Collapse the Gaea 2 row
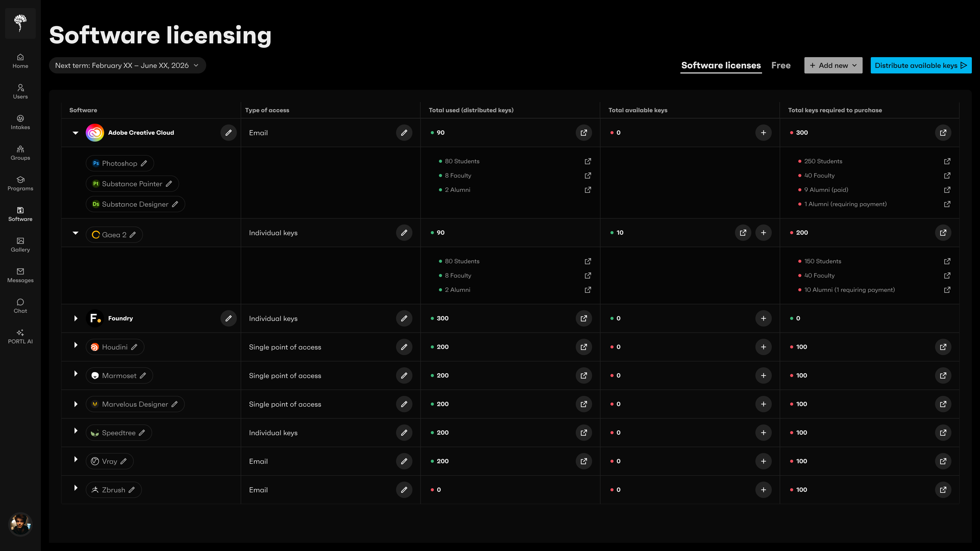This screenshot has height=551, width=980. click(x=75, y=233)
